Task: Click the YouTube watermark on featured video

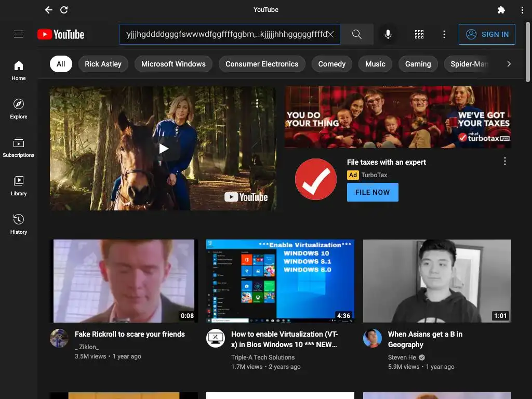Action: [x=246, y=197]
